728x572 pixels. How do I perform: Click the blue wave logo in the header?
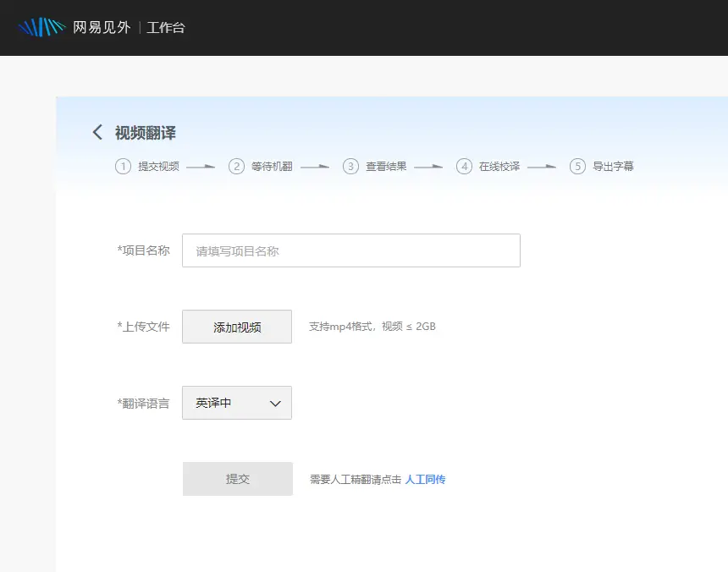43,26
